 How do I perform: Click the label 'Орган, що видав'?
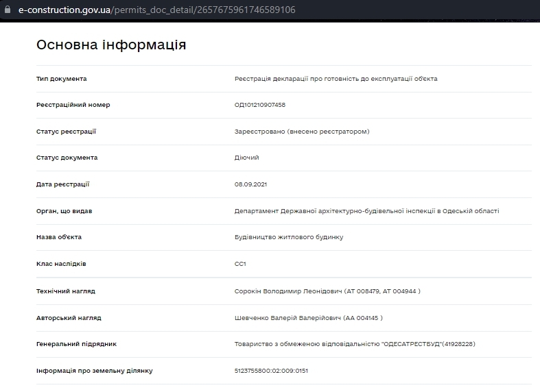64,211
